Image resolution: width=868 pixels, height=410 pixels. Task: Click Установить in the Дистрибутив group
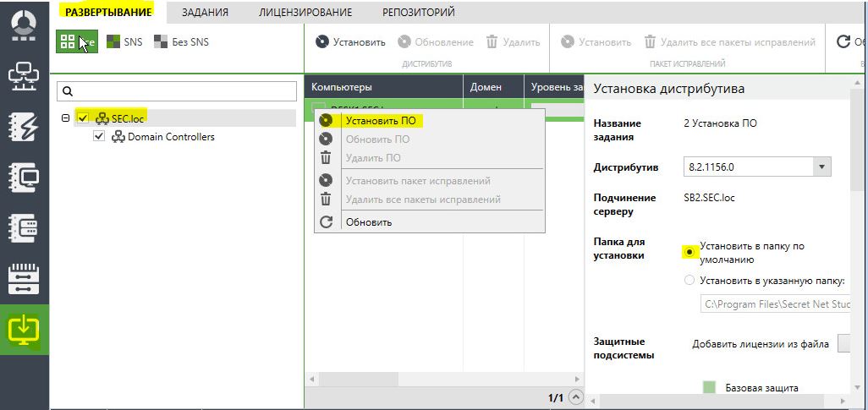point(350,42)
